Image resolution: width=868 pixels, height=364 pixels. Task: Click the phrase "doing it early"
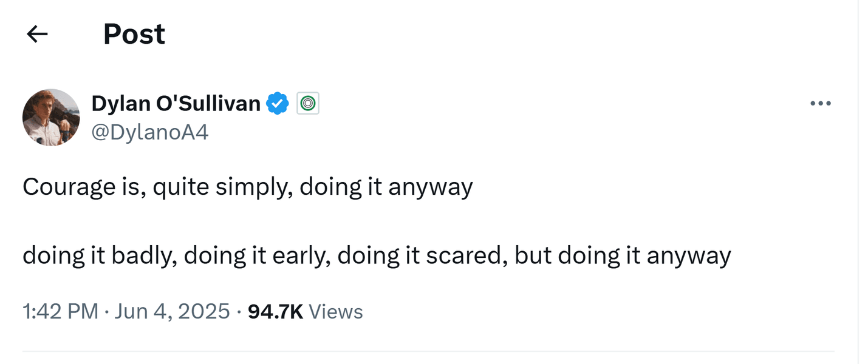pyautogui.click(x=256, y=256)
